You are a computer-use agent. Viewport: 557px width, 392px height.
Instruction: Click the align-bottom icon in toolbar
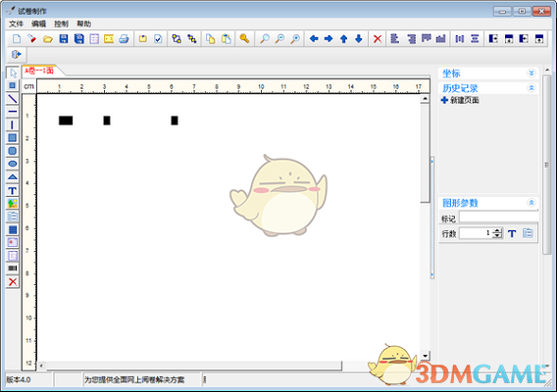click(441, 38)
